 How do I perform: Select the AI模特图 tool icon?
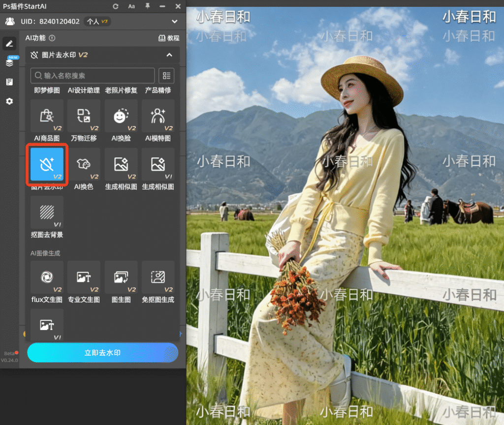(x=158, y=116)
